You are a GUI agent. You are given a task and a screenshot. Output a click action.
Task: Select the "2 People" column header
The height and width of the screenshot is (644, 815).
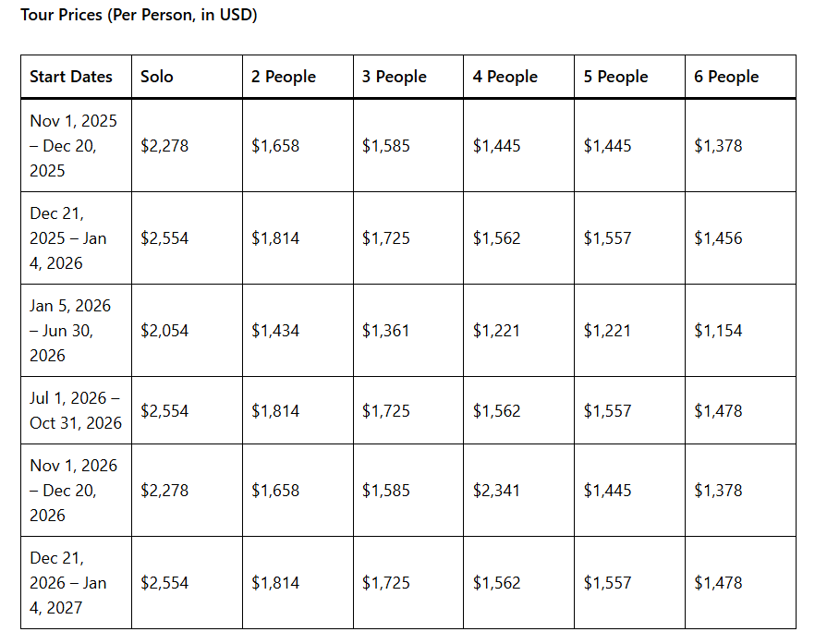click(x=284, y=77)
